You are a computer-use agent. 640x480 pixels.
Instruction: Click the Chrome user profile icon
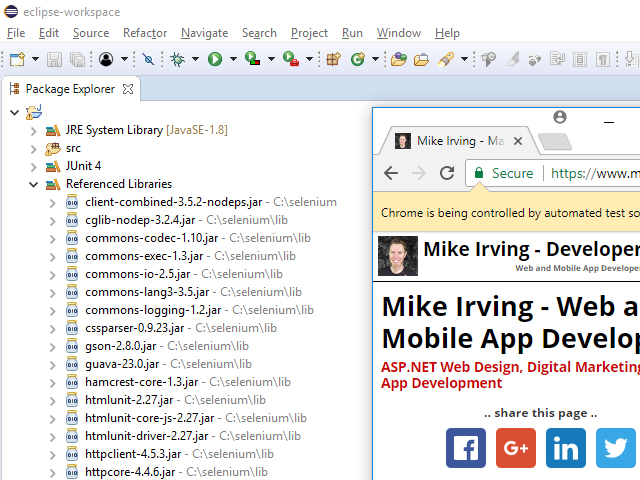coord(560,117)
